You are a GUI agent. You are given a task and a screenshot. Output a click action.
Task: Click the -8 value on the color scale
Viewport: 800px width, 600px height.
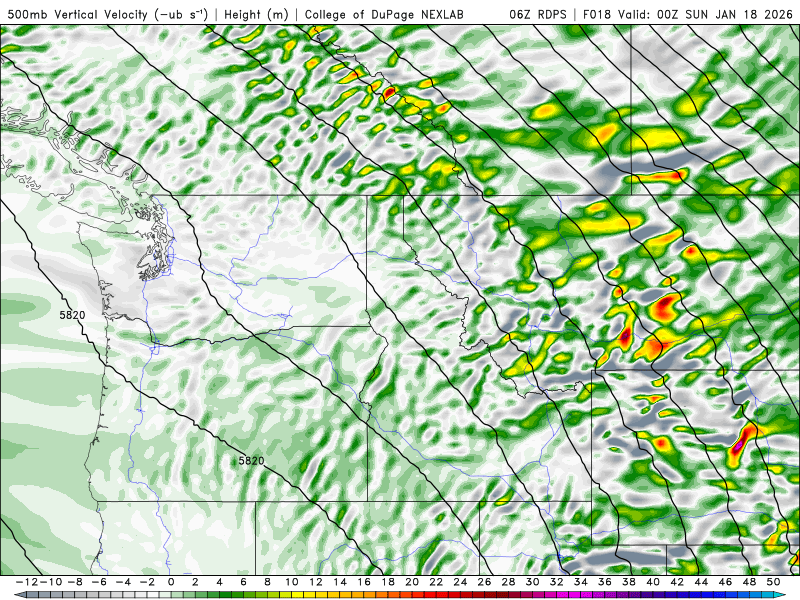click(74, 582)
